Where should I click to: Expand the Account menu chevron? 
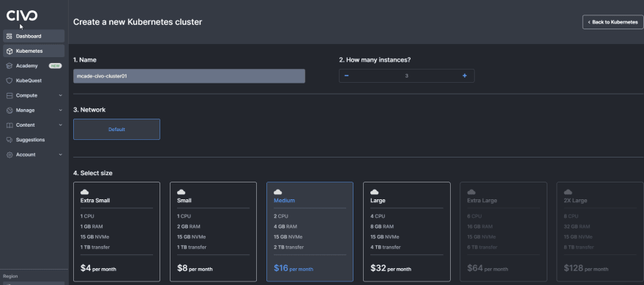click(x=60, y=155)
